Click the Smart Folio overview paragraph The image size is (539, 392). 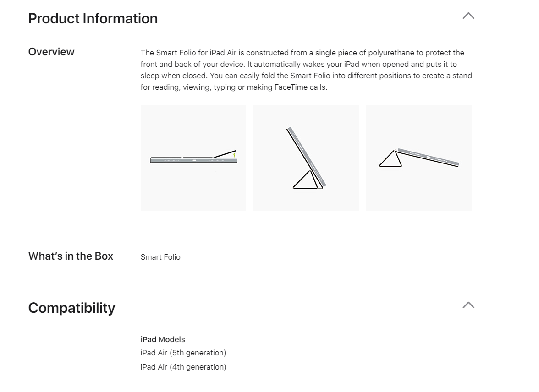[x=306, y=70]
